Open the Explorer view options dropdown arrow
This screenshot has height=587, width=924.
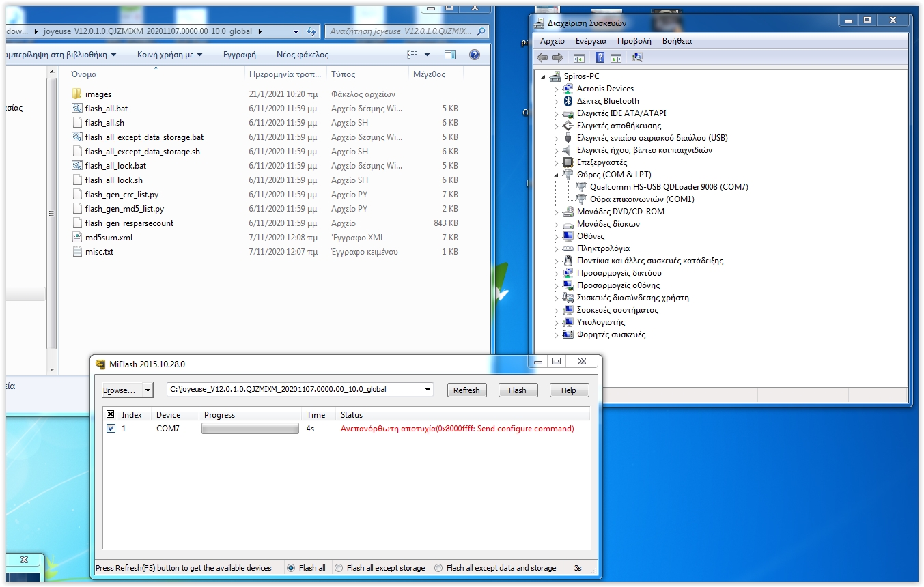428,55
